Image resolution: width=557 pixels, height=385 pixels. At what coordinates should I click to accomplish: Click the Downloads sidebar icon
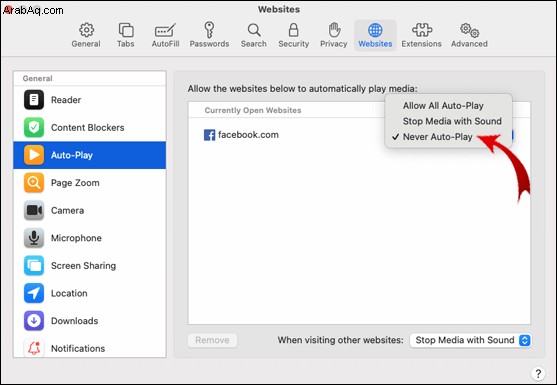pyautogui.click(x=34, y=321)
